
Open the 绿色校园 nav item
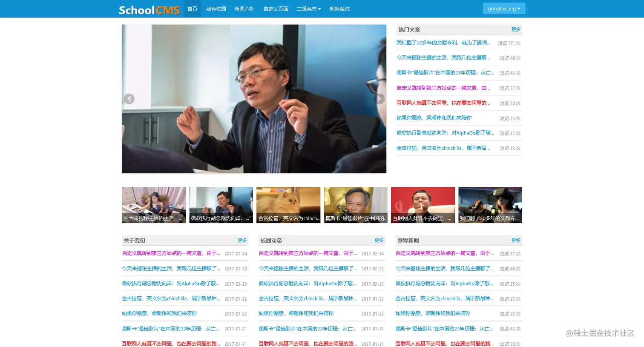click(216, 9)
